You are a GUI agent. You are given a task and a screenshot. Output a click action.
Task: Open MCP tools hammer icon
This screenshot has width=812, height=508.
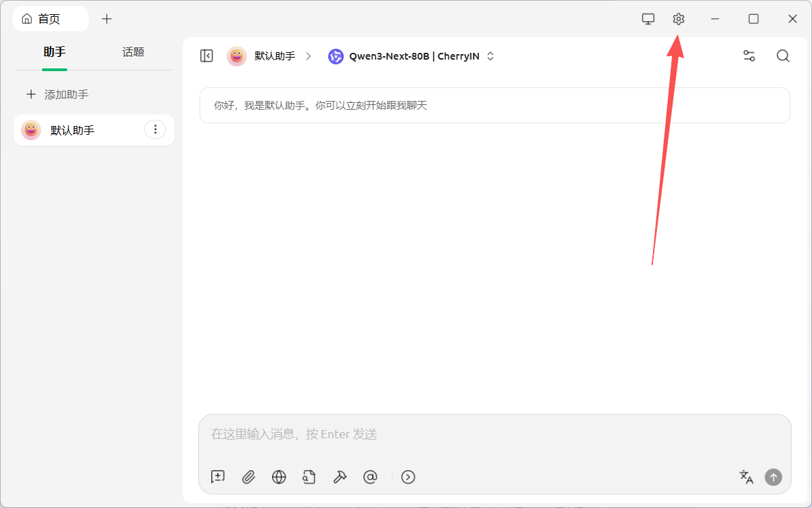coord(340,477)
